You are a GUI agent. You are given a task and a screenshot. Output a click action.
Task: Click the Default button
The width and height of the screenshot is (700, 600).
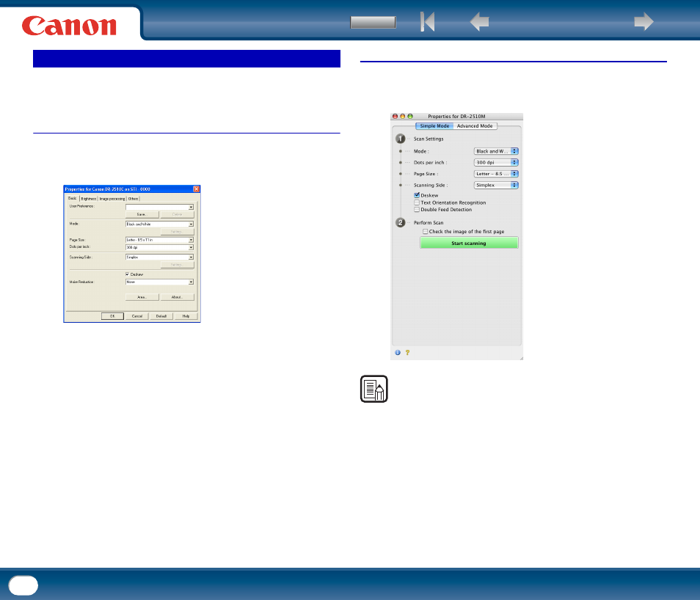161,316
